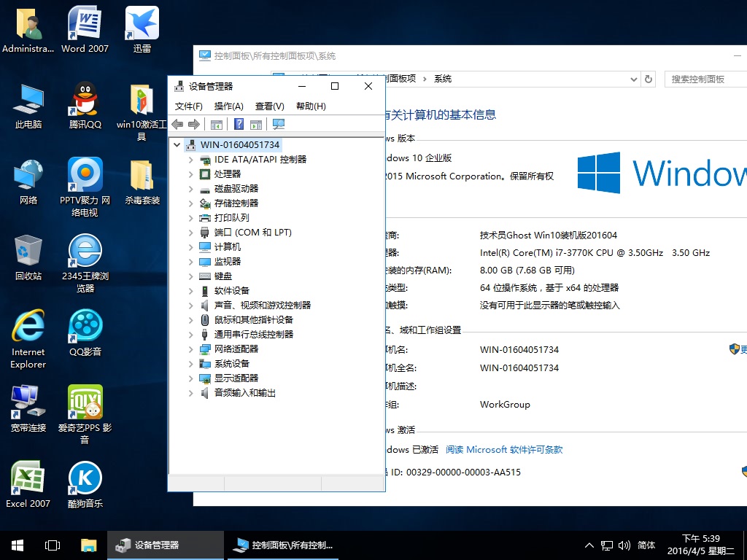Collapse the WIN-01604051734 root node

point(177,145)
